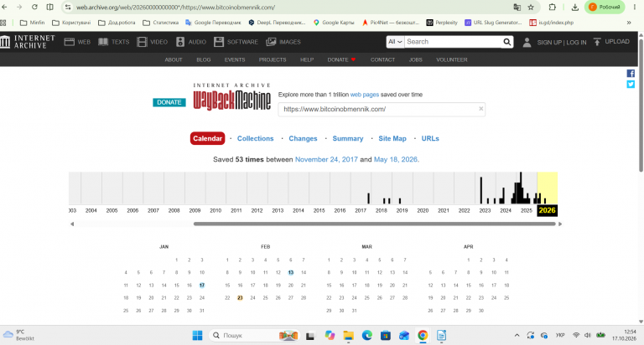Click the search magnifier icon
The image size is (644, 345).
[507, 42]
